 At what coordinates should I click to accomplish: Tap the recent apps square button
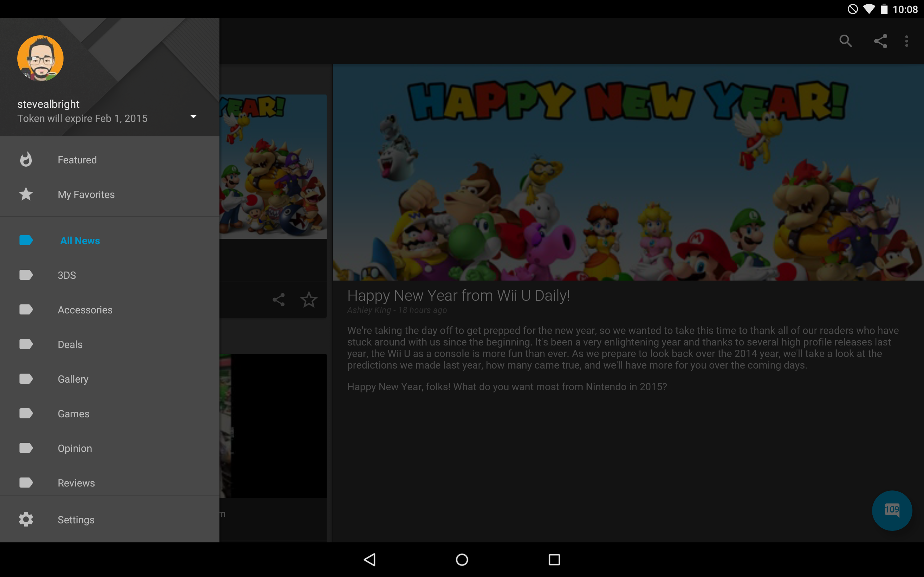554,559
